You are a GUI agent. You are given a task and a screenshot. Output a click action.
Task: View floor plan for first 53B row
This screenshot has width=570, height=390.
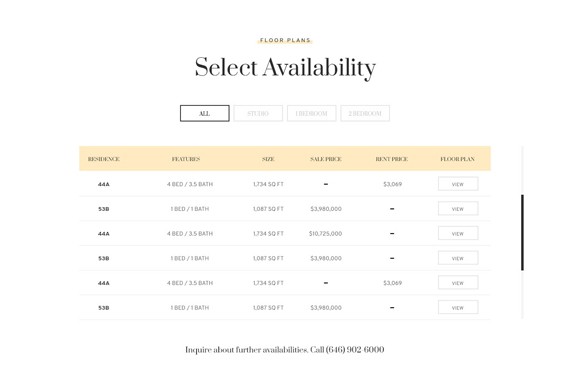tap(458, 209)
